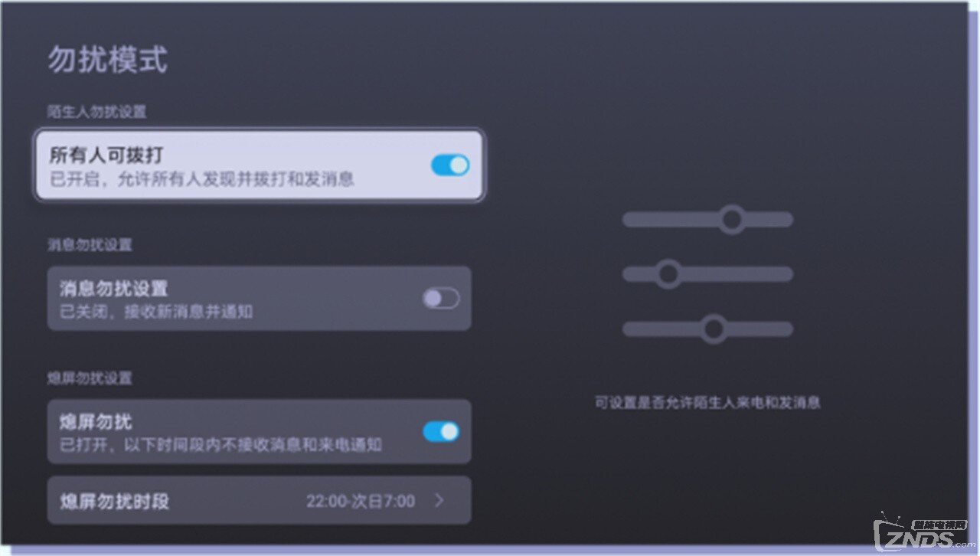
Task: Click the 熄屏勿扰设置 section header
Action: (90, 378)
